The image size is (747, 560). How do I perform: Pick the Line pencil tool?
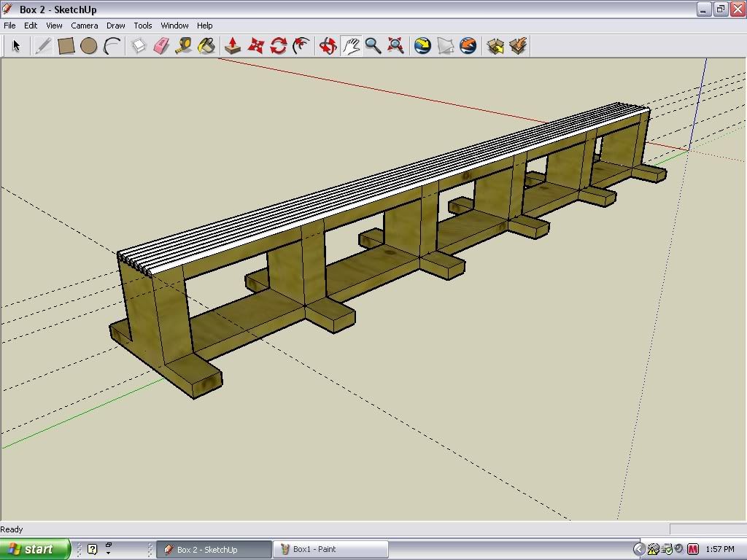point(43,46)
